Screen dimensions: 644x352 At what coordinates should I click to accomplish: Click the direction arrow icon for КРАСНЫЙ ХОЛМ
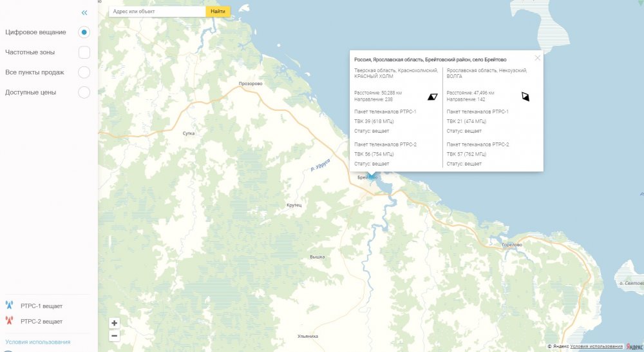point(432,97)
